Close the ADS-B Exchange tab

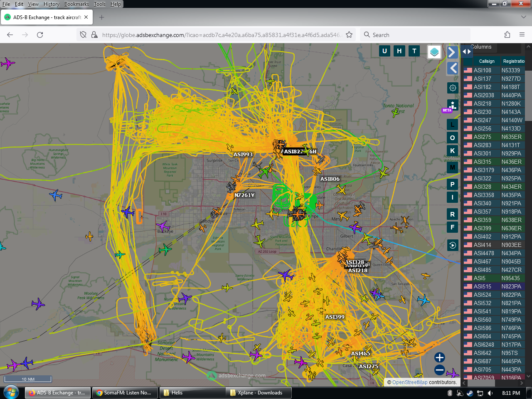(x=86, y=17)
